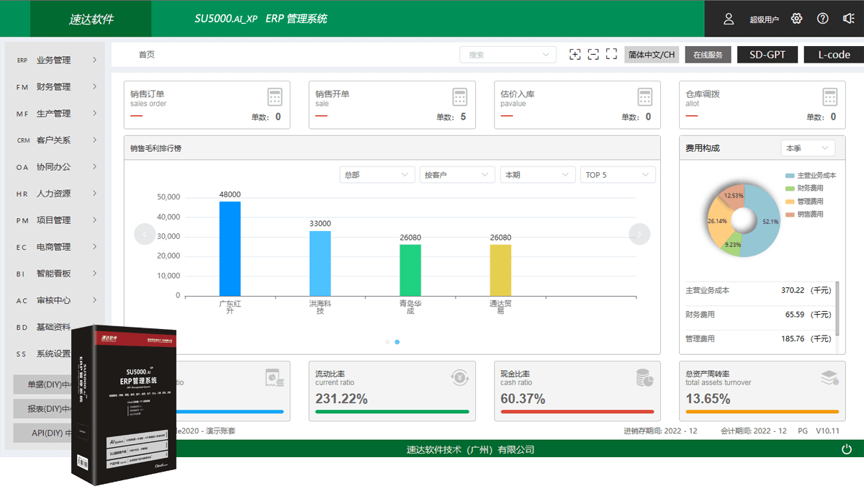Click the coins icon on 现金比率 card

pyautogui.click(x=644, y=377)
